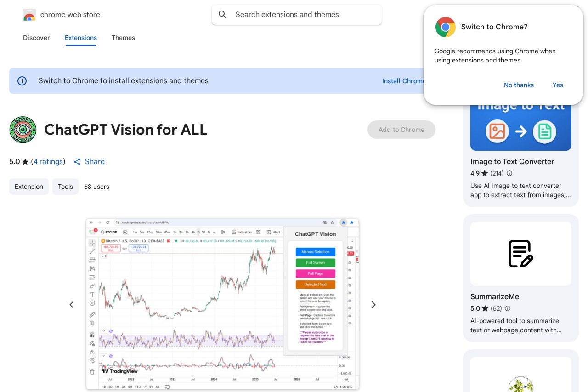Click the Add to Chrome button

pos(401,130)
